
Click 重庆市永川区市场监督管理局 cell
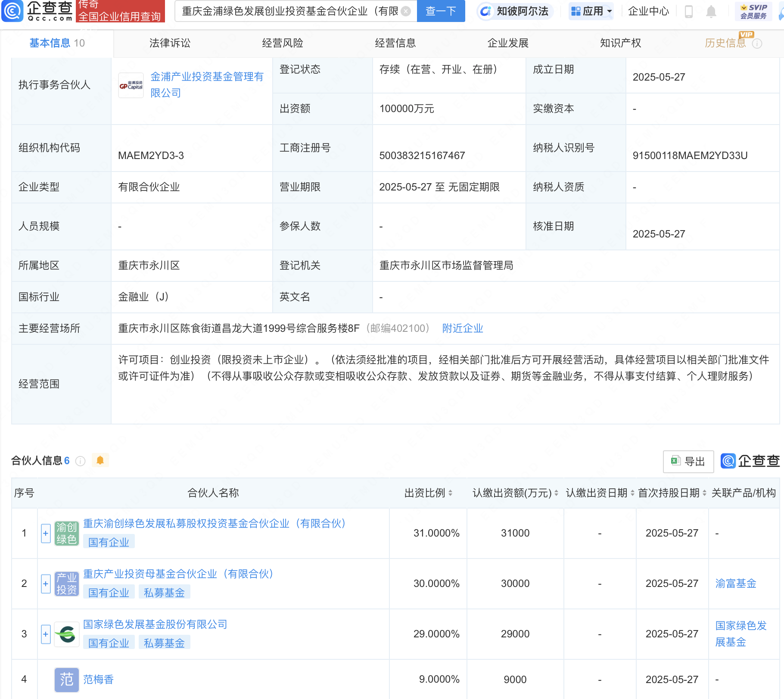pos(576,265)
